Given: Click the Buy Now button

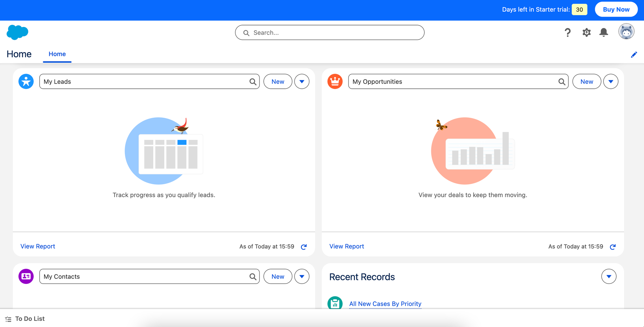Looking at the screenshot, I should click(616, 9).
